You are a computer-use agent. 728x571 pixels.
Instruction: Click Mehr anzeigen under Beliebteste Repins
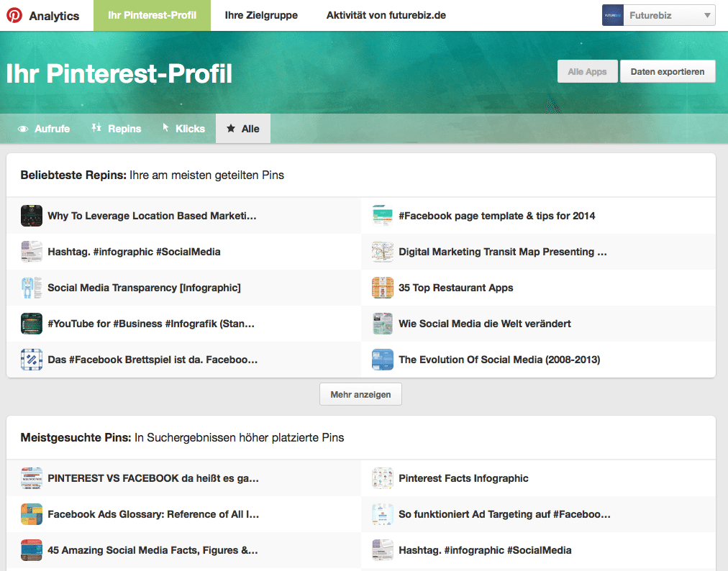point(360,394)
